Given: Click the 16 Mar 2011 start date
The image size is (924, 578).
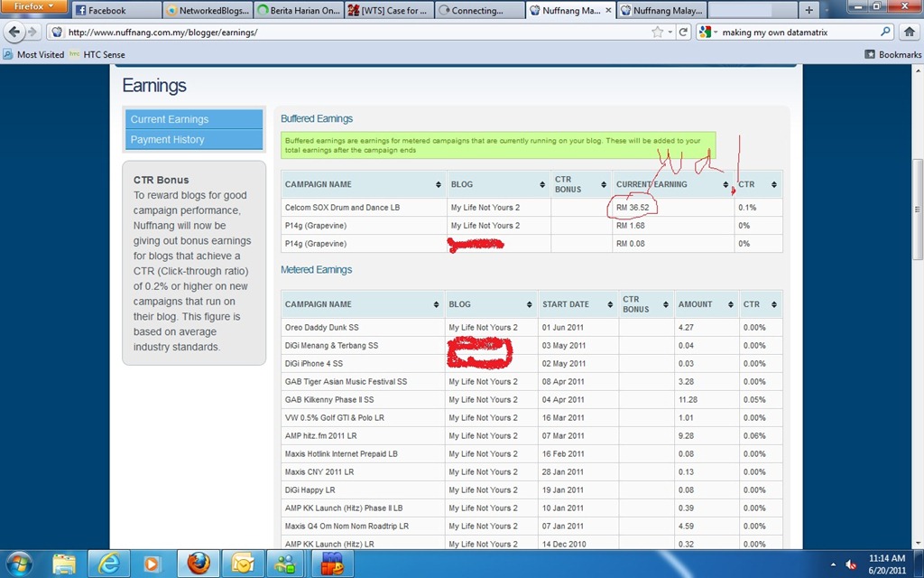Looking at the screenshot, I should (x=563, y=417).
